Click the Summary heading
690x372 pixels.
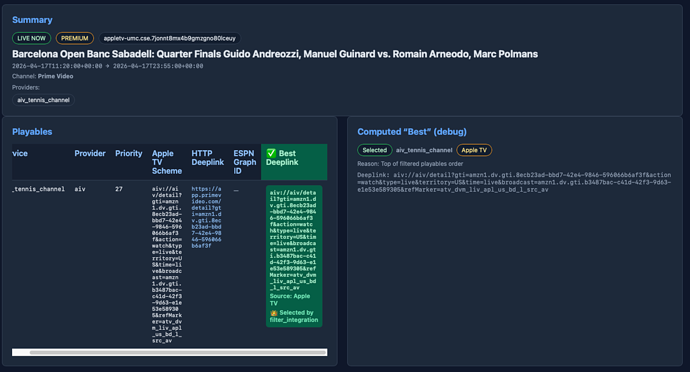(32, 20)
